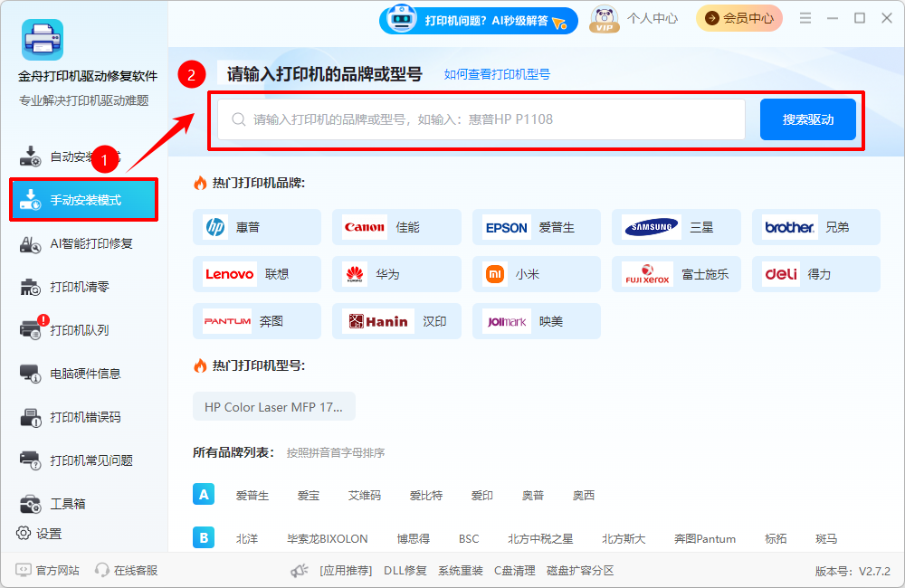Select brand 北方中税之星
Image resolution: width=905 pixels, height=588 pixels.
click(x=540, y=538)
